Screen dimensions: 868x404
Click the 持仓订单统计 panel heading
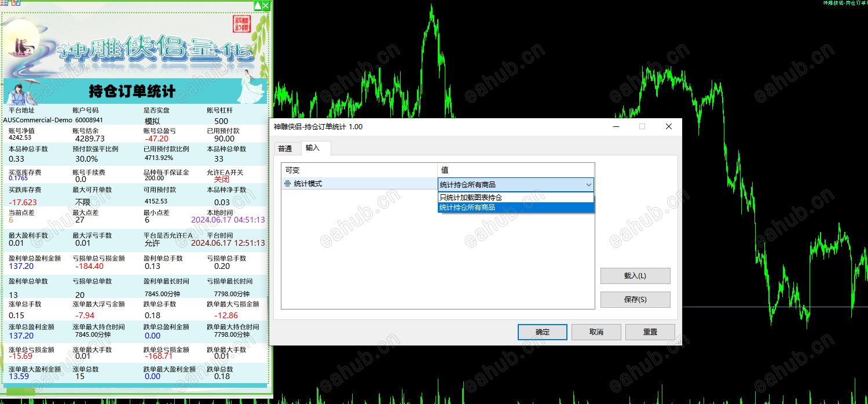point(132,91)
